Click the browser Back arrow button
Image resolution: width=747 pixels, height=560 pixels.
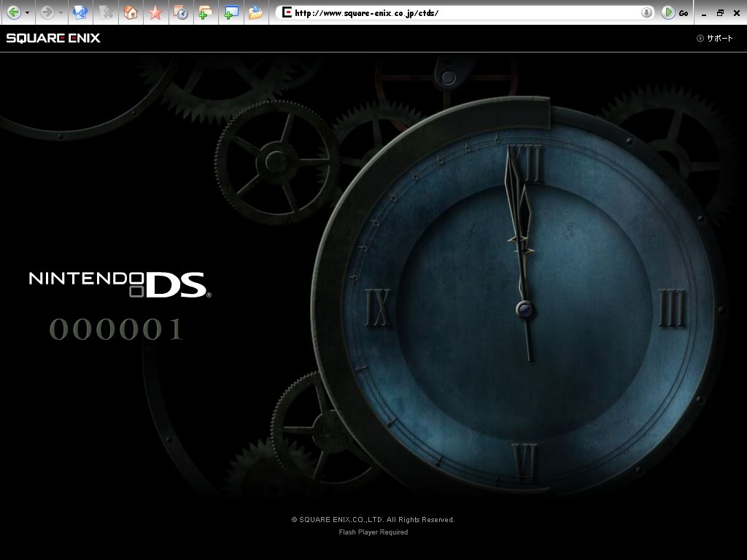pyautogui.click(x=13, y=12)
